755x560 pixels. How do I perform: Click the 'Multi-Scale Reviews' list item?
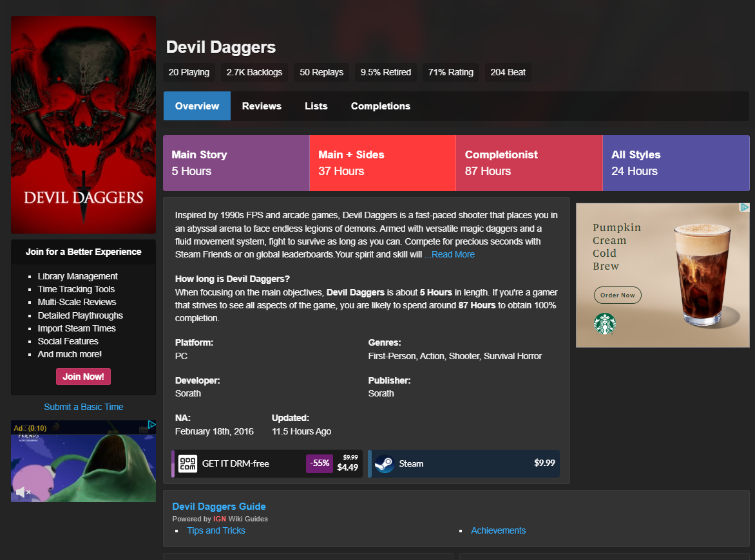[77, 302]
